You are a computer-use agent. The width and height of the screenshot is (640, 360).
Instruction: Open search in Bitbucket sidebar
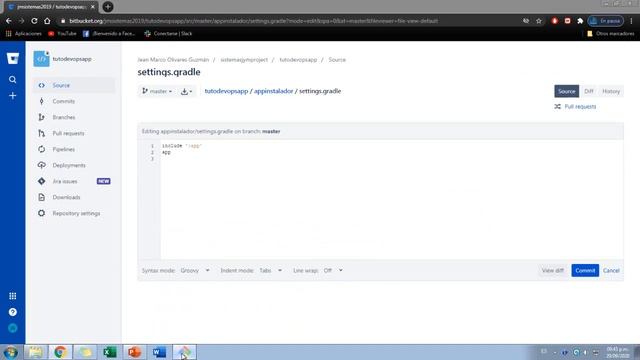pos(13,80)
